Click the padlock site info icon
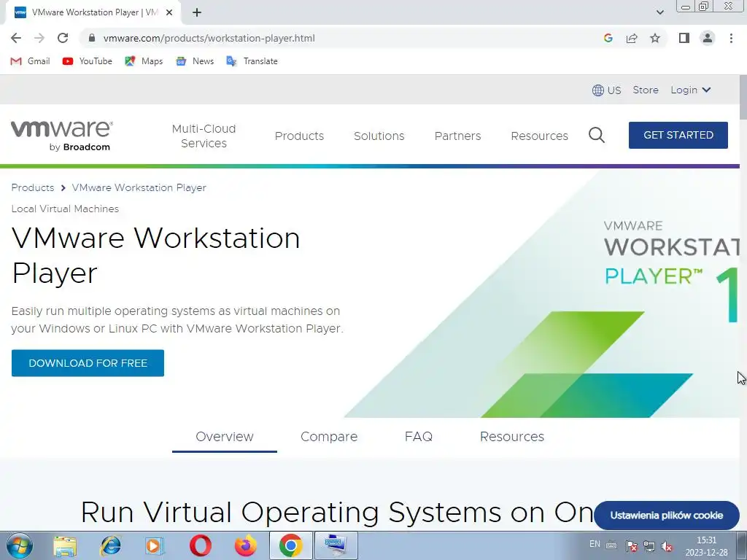This screenshot has width=747, height=560. [92, 38]
